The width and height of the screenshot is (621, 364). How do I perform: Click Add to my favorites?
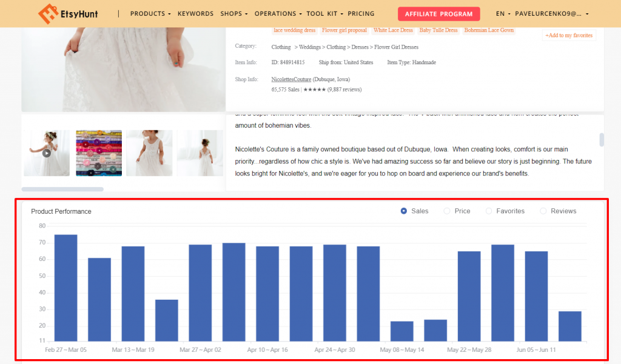pos(569,35)
